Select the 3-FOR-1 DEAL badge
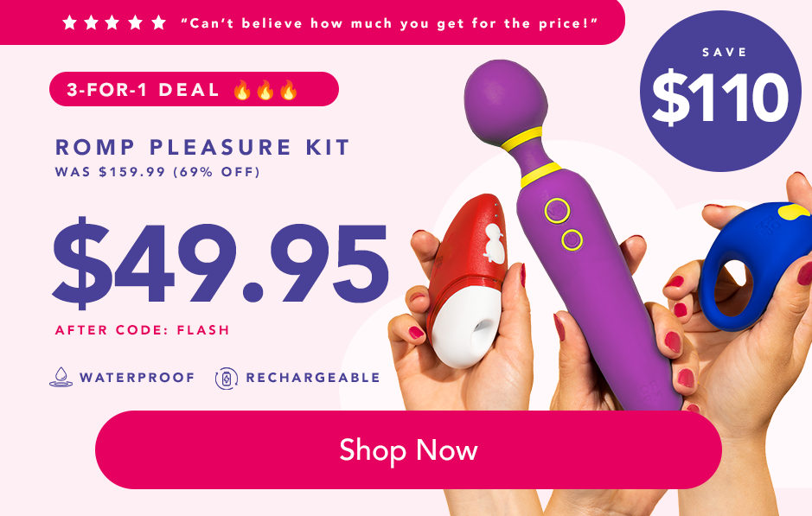This screenshot has width=812, height=516. (195, 89)
